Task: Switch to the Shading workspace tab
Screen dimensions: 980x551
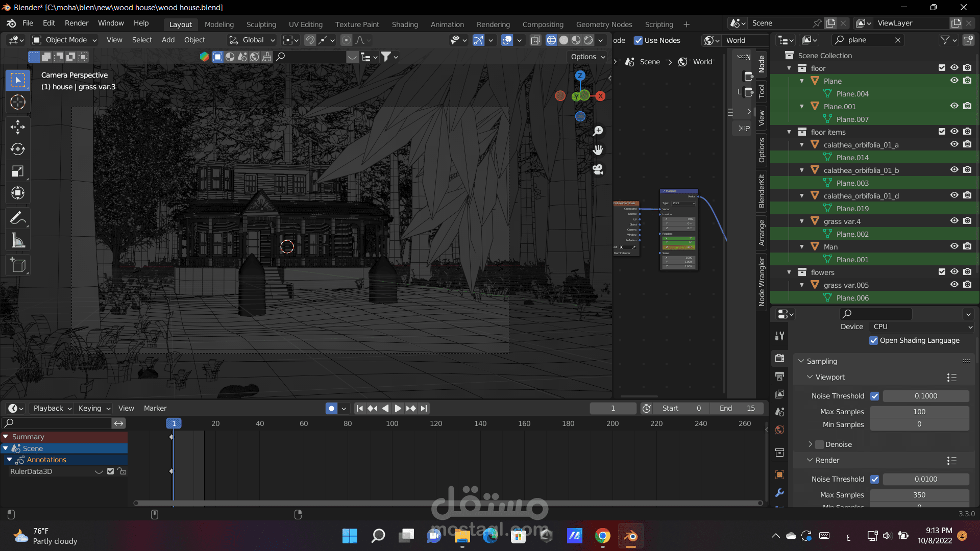Action: click(404, 24)
